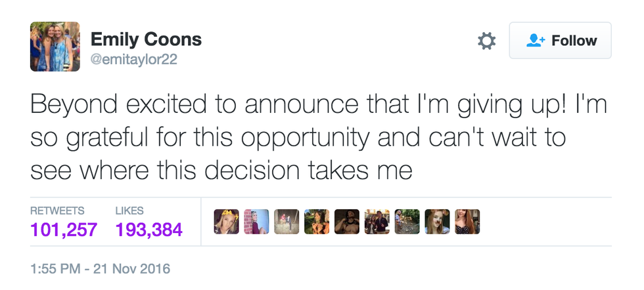644x290 pixels.
Task: Click the RETWEETS label heading
Action: [x=57, y=211]
